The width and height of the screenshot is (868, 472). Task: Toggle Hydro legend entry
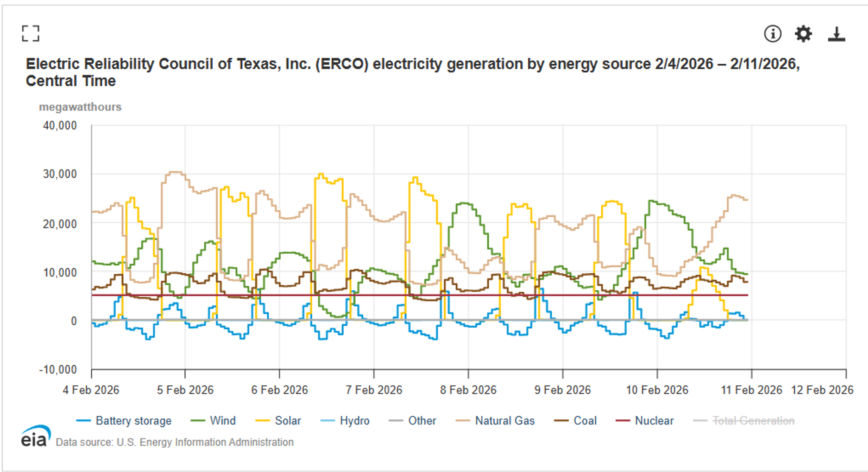coord(354,421)
